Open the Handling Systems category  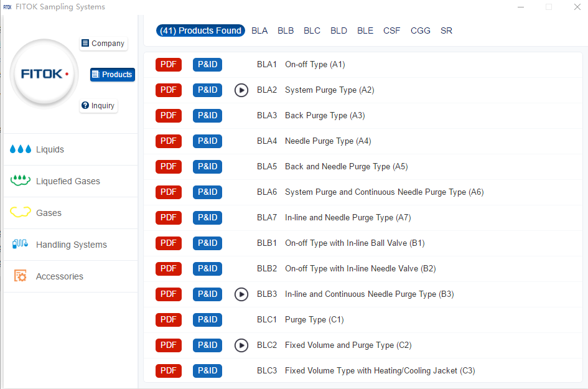click(x=71, y=245)
